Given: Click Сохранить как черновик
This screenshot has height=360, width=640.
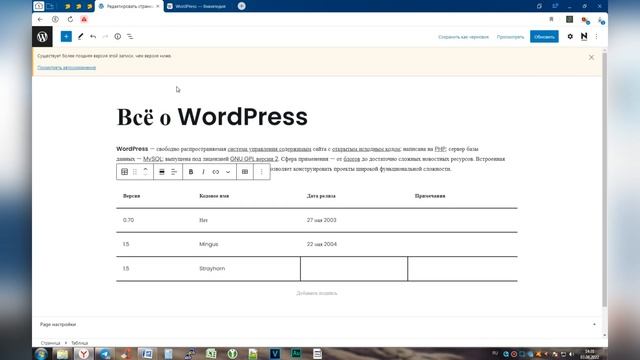Looking at the screenshot, I should tap(463, 37).
